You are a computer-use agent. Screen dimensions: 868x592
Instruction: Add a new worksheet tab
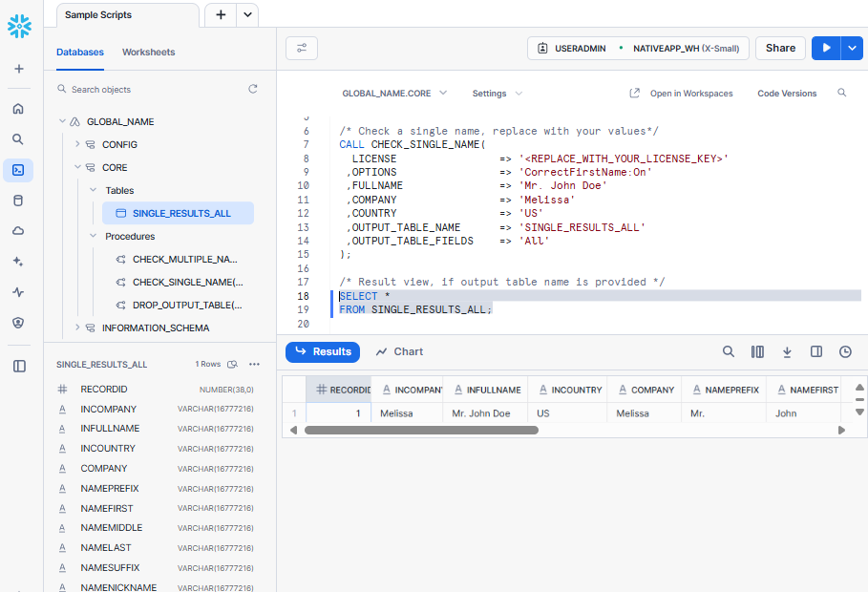221,15
